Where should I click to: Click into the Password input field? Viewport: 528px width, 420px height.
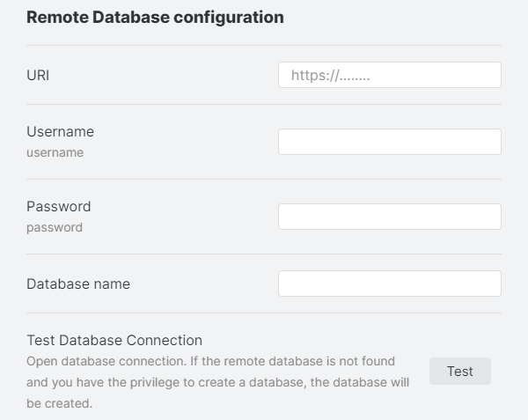[x=389, y=217]
